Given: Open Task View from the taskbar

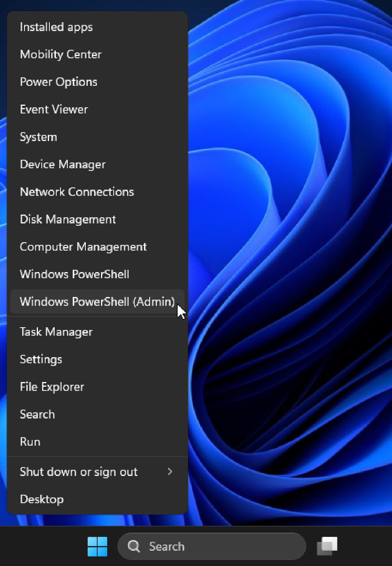Looking at the screenshot, I should (x=327, y=546).
